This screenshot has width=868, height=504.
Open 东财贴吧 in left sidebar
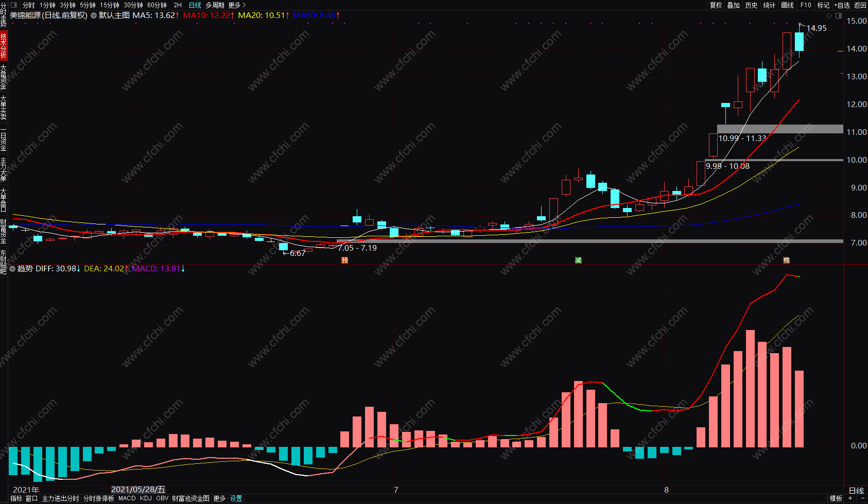coord(4,262)
